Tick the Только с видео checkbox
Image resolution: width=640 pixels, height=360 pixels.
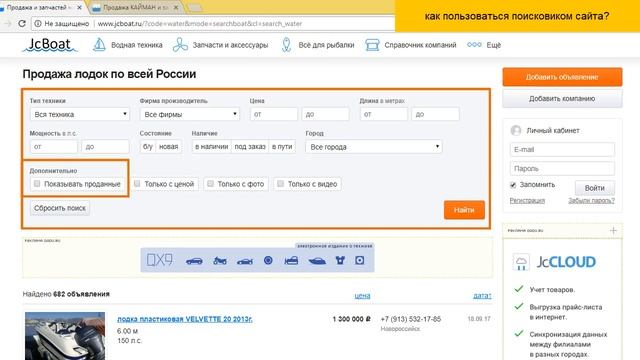(280, 184)
